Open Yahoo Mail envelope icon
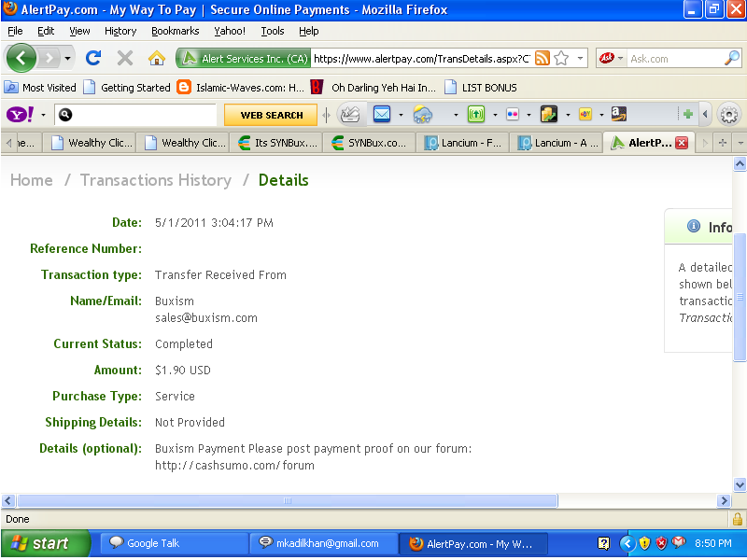 pyautogui.click(x=382, y=114)
